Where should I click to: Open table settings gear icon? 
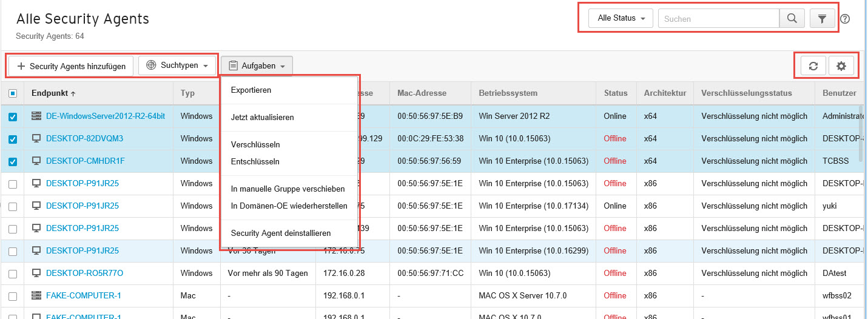coord(841,66)
